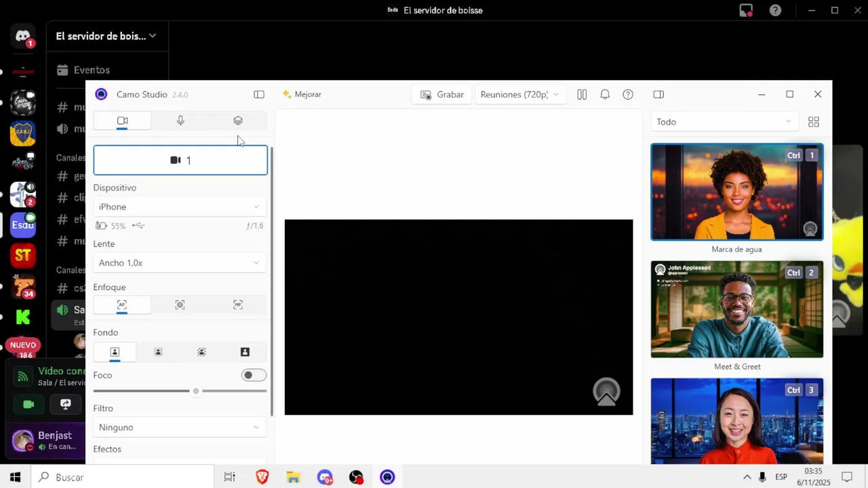Open Camo from the taskbar
Screen dimensions: 868x488
click(387, 477)
